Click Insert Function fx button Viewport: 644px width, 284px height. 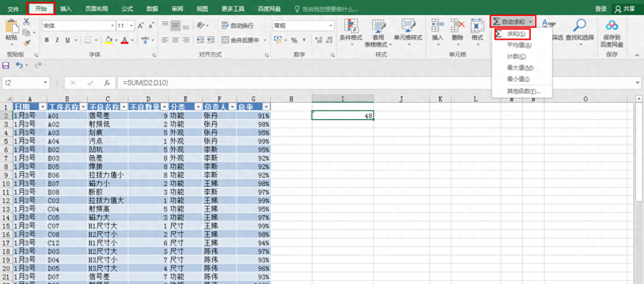tap(107, 83)
